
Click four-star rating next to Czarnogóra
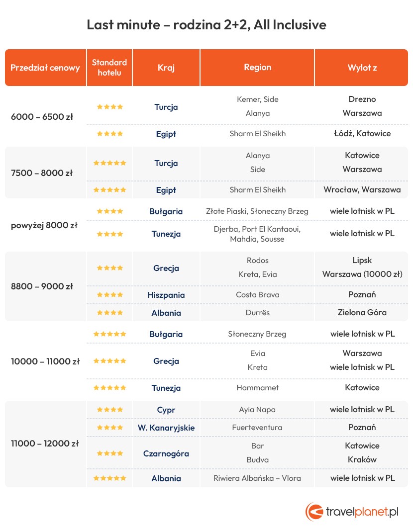click(109, 453)
